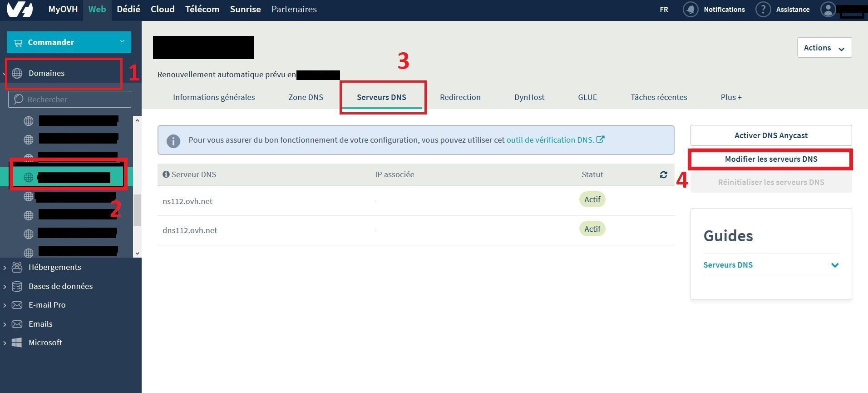Click the magnifier icon in search box
This screenshot has width=868, height=393.
point(18,99)
